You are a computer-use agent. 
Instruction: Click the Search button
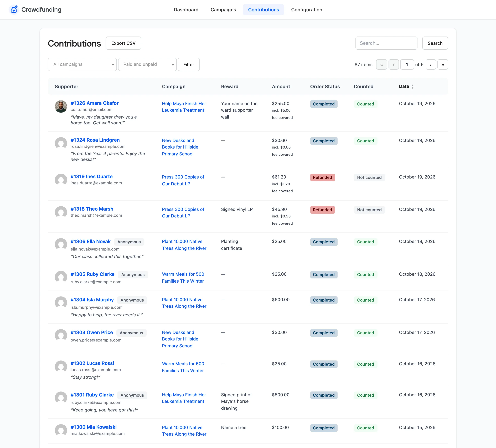tap(435, 43)
